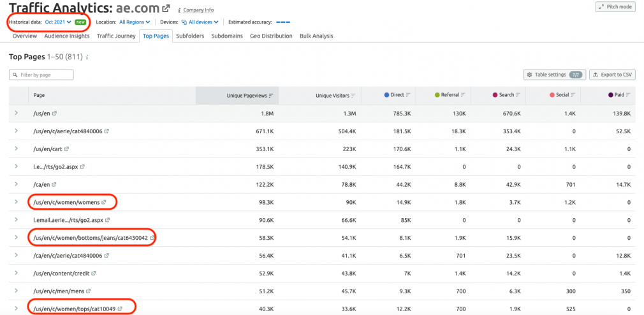The image size is (644, 315).
Task: Sort by Unique Pageviews column icon
Action: pyautogui.click(x=270, y=95)
